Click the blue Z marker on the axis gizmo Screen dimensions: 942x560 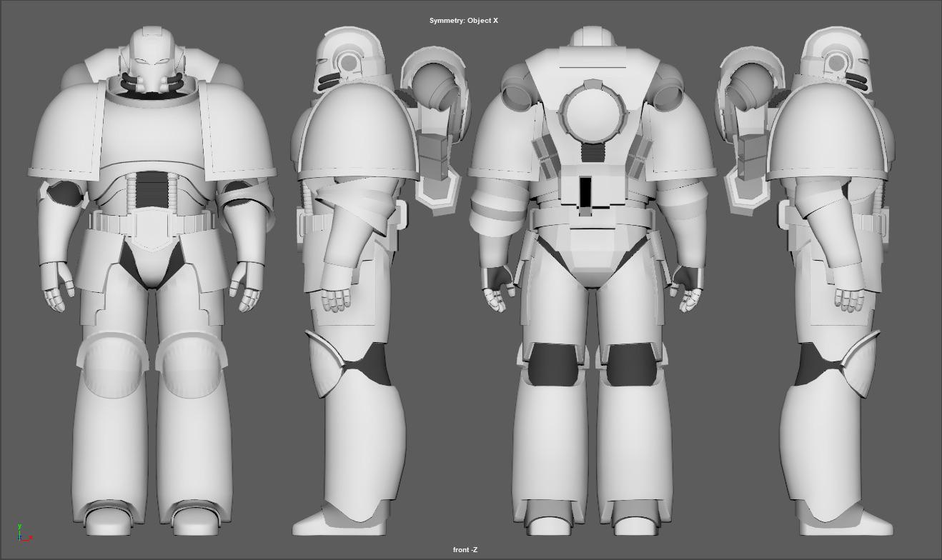[x=20, y=536]
